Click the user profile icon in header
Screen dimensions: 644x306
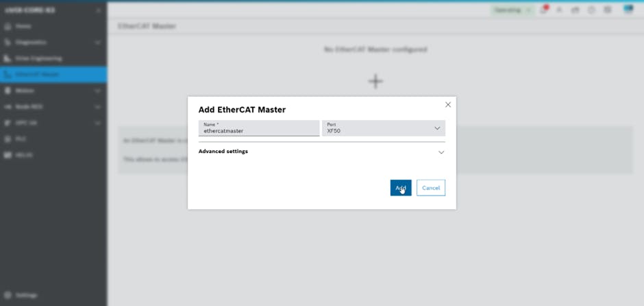click(559, 10)
